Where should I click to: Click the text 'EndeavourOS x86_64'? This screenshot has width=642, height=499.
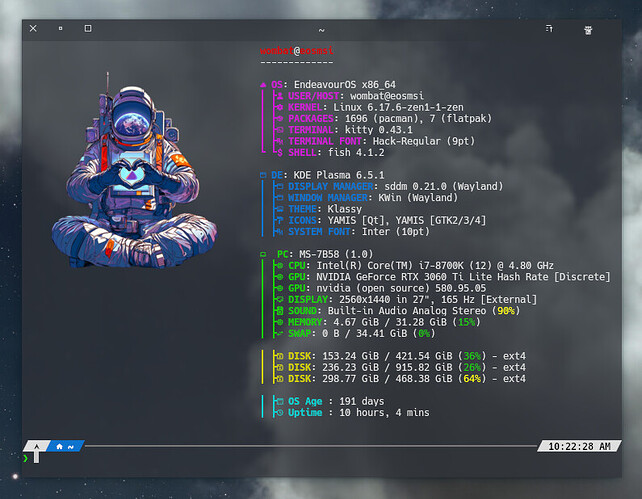345,85
